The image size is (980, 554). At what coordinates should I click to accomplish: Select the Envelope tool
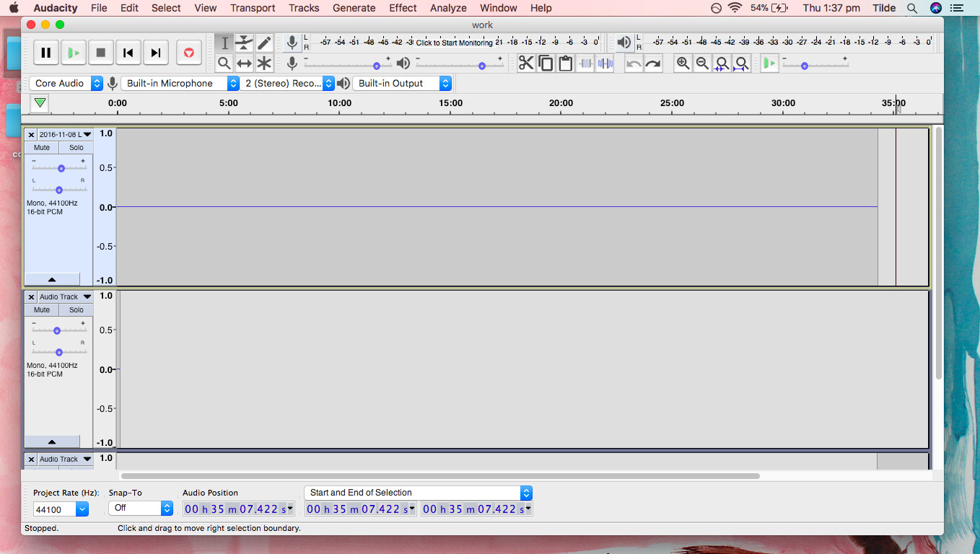[x=245, y=43]
